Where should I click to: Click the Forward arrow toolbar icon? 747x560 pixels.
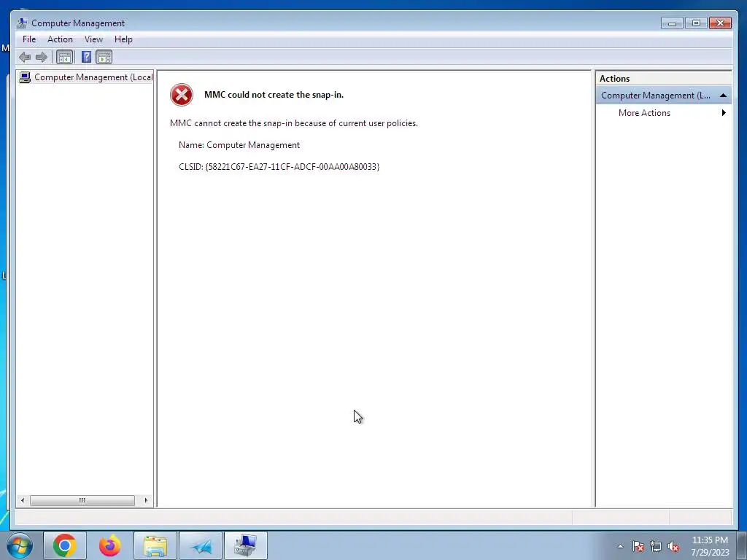[42, 58]
